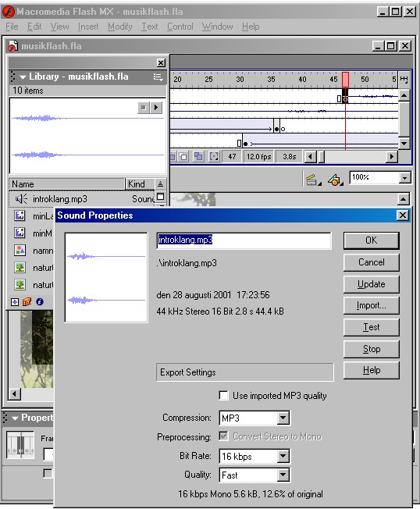Click the New Symbol plus icon in the Library
Viewport: 420px width, 509px height.
15,302
